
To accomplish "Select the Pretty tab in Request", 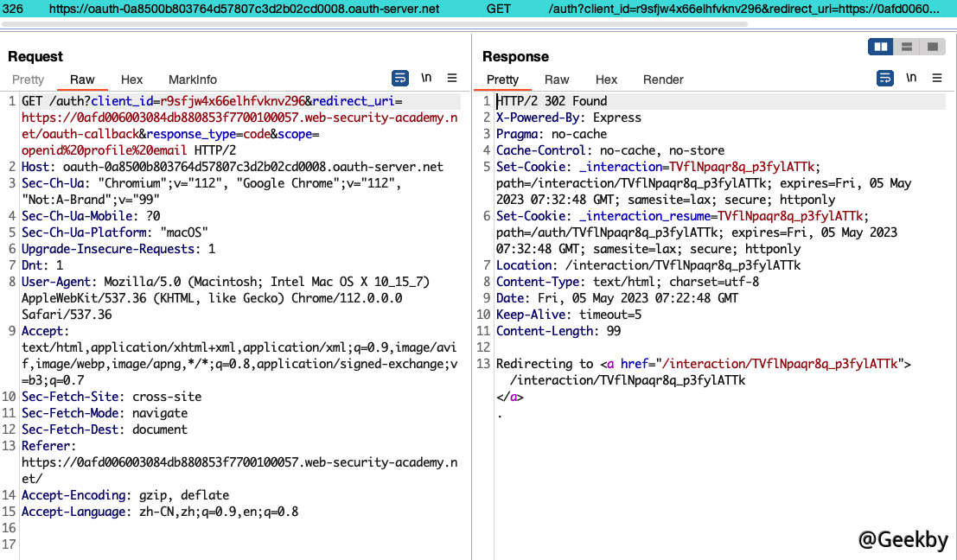I will 28,80.
